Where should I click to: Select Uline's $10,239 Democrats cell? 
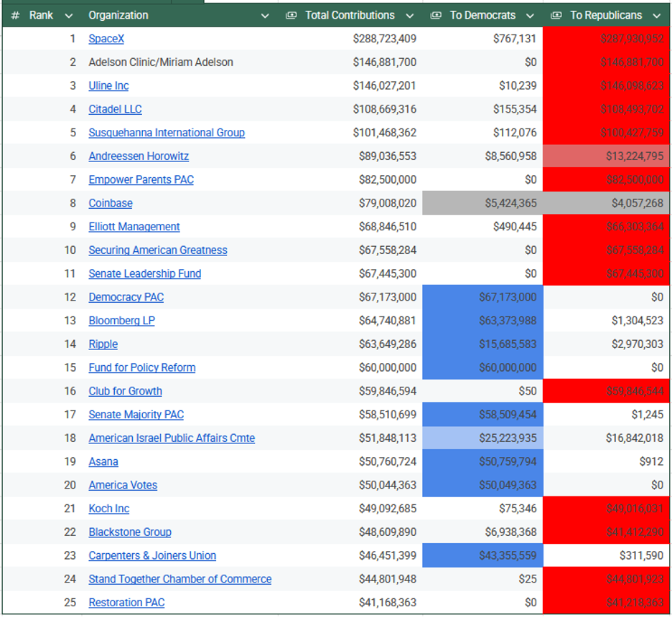(x=482, y=85)
